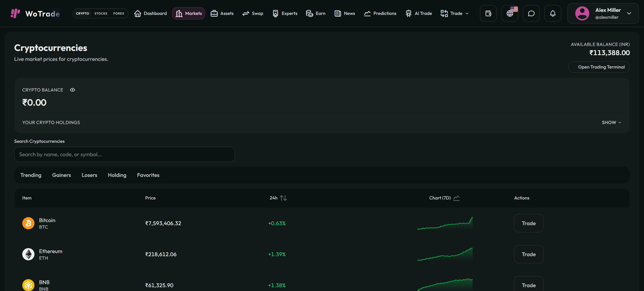This screenshot has width=644, height=291.
Task: Select the Trending tab
Action: pos(31,175)
